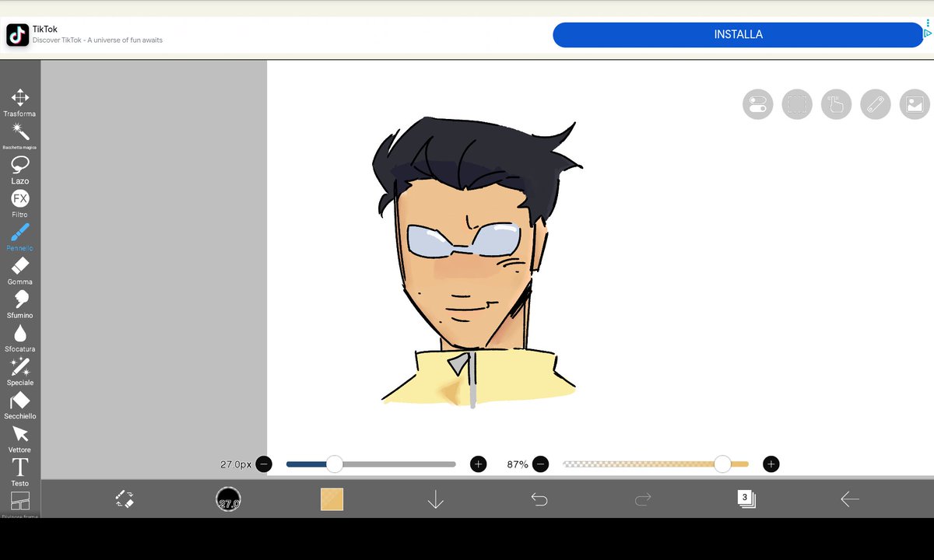Open the material image button
Viewport: 934px width, 560px height.
click(915, 104)
